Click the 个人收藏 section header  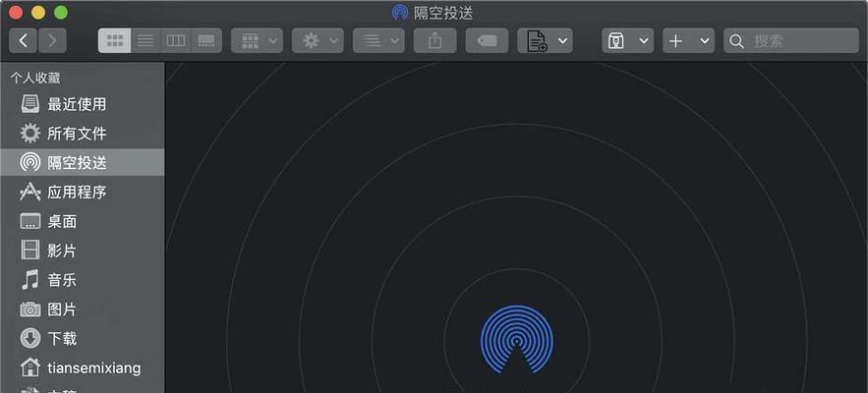[34, 78]
